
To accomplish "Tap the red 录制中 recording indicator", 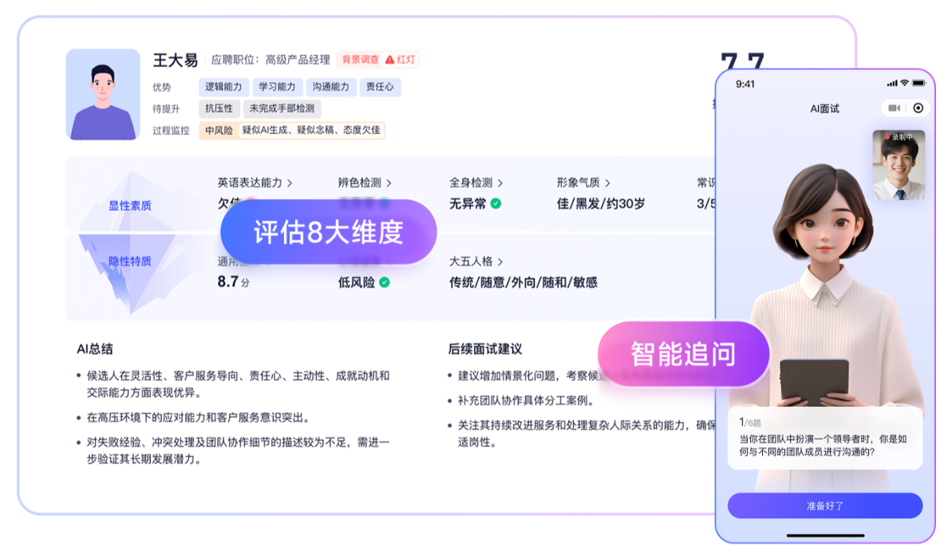I will click(887, 137).
